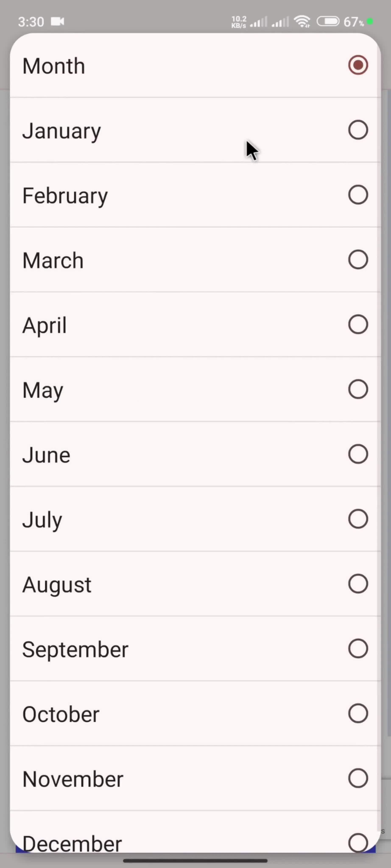
Task: Click the first cellular signal bars icon
Action: pyautogui.click(x=259, y=22)
